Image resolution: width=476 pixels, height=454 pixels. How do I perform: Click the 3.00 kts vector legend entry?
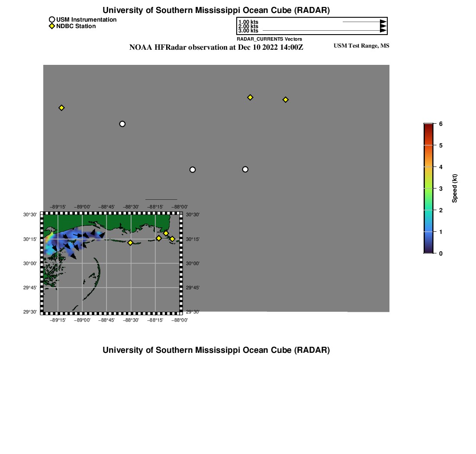tap(248, 31)
